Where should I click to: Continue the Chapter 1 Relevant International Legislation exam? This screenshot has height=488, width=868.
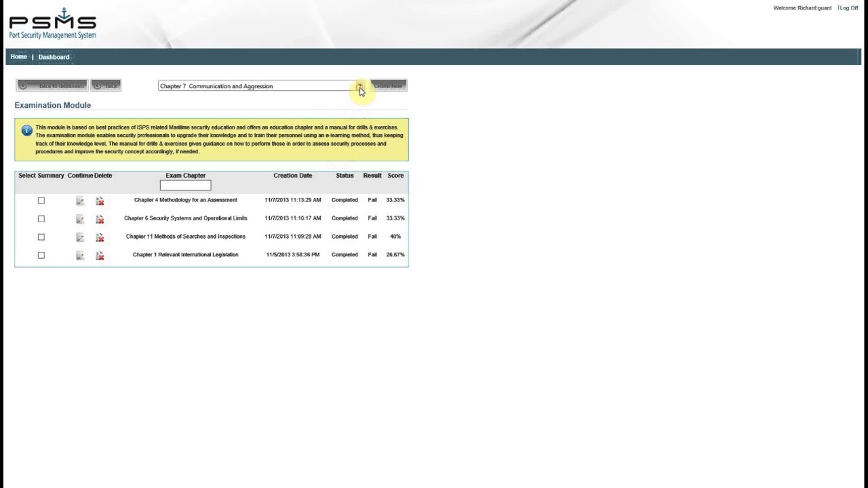pyautogui.click(x=80, y=256)
